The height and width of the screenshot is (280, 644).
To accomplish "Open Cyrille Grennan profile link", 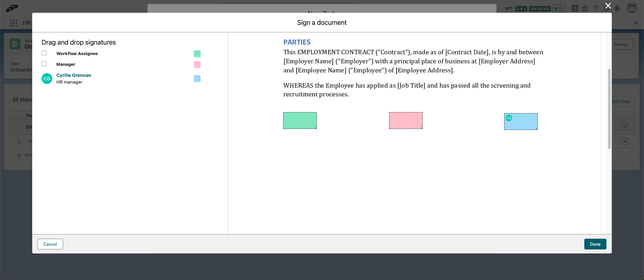I will [x=74, y=75].
